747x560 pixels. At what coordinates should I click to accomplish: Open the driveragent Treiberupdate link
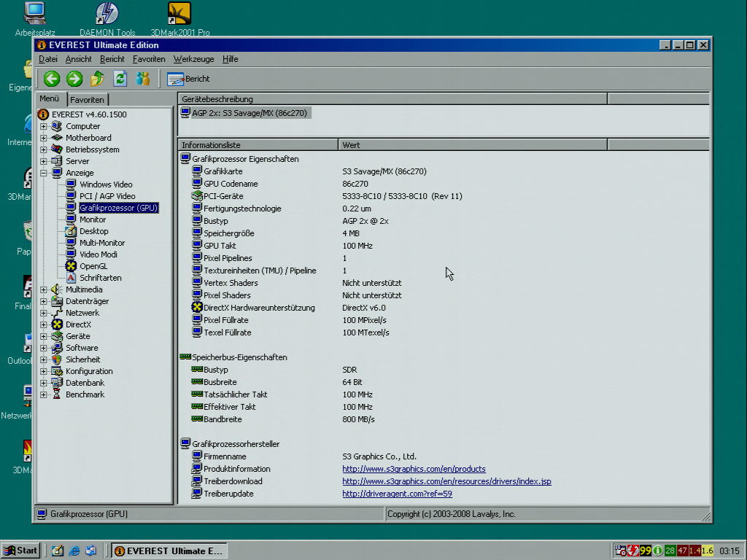click(397, 494)
